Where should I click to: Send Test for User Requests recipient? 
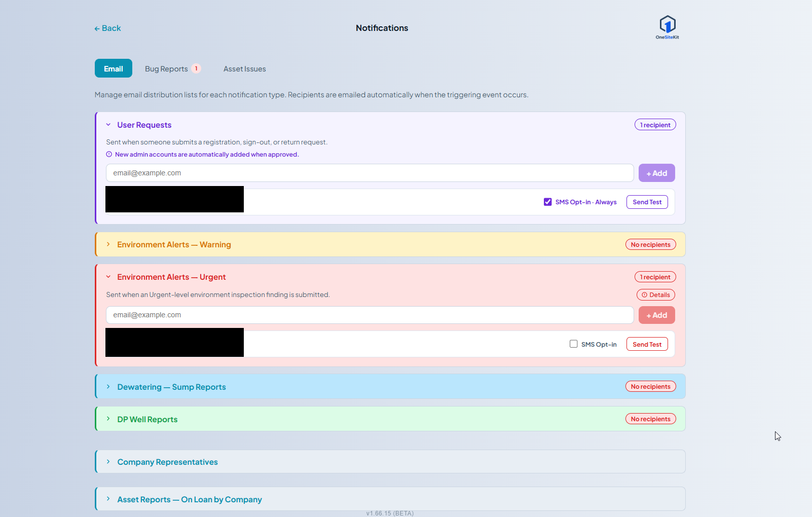click(647, 202)
